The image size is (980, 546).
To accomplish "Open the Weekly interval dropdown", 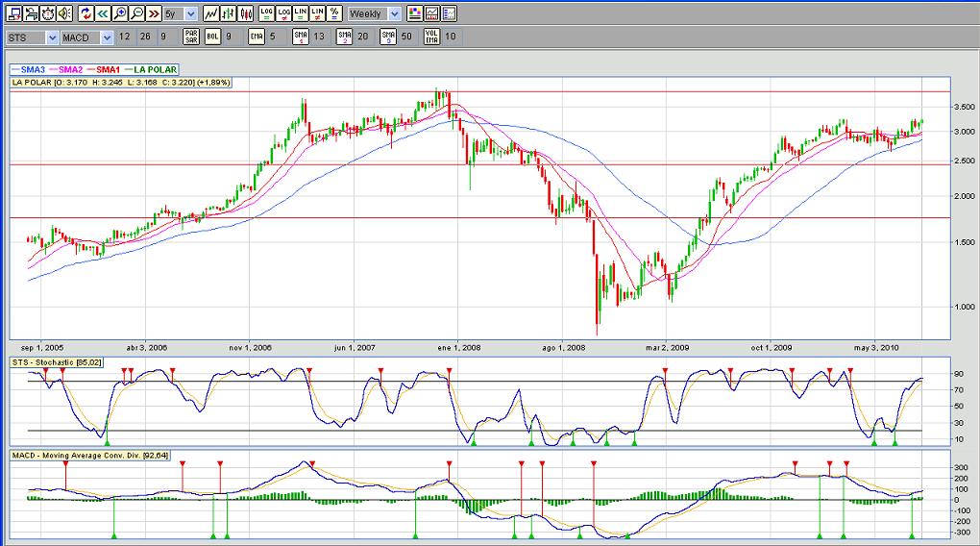I will click(394, 13).
